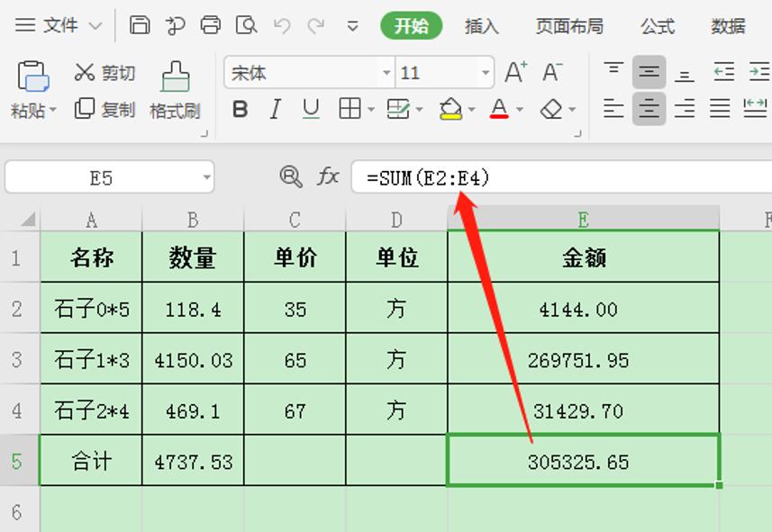Toggle italic formatting
772x532 pixels.
[275, 108]
